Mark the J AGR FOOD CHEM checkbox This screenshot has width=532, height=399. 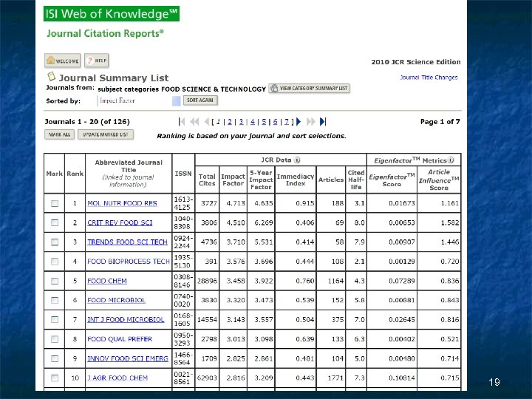tap(54, 378)
